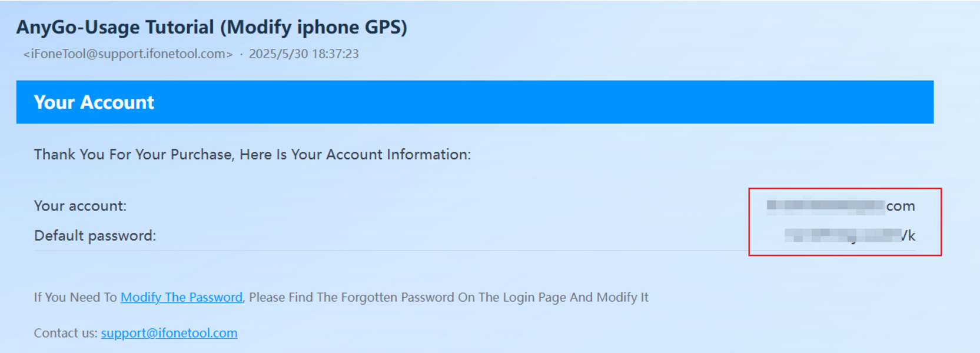
Task: Click the email timestamp 2025/5/30 18:37:23
Action: click(304, 54)
